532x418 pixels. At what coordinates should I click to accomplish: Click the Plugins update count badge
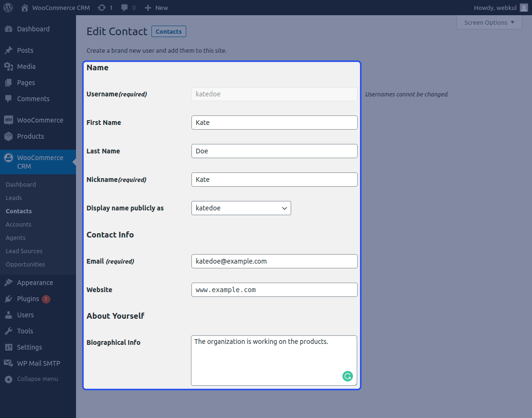click(46, 299)
